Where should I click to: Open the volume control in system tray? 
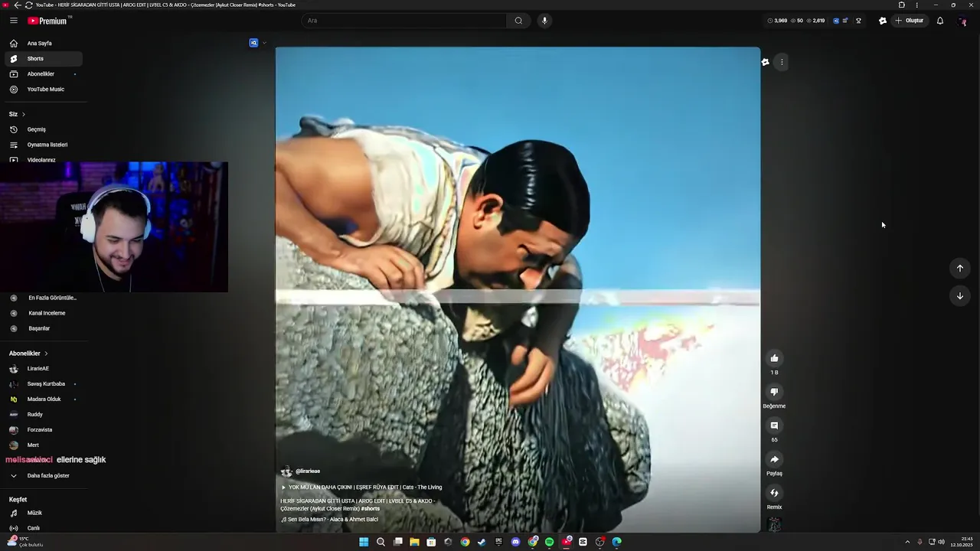pyautogui.click(x=941, y=542)
